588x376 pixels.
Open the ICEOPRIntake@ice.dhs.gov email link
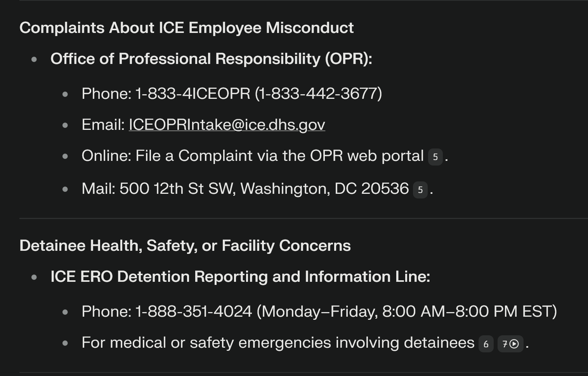click(227, 125)
